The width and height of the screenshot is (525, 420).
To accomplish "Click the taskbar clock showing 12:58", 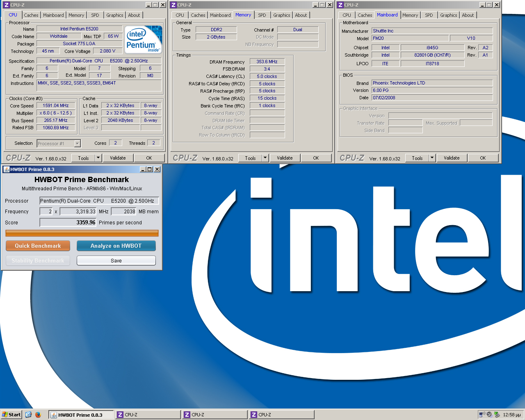I will click(x=511, y=415).
